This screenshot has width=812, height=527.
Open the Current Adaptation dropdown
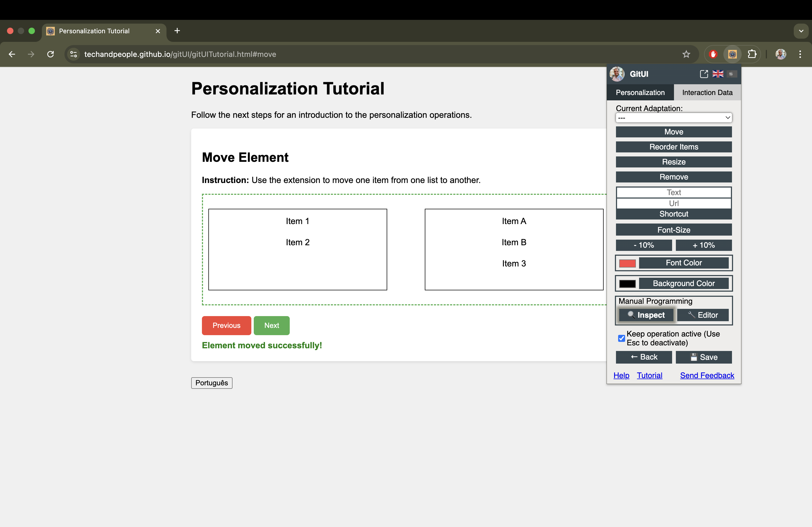coord(673,118)
